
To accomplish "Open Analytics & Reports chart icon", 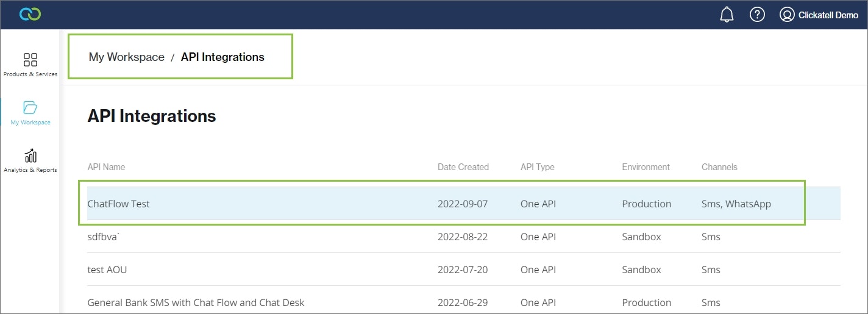I will coord(30,155).
